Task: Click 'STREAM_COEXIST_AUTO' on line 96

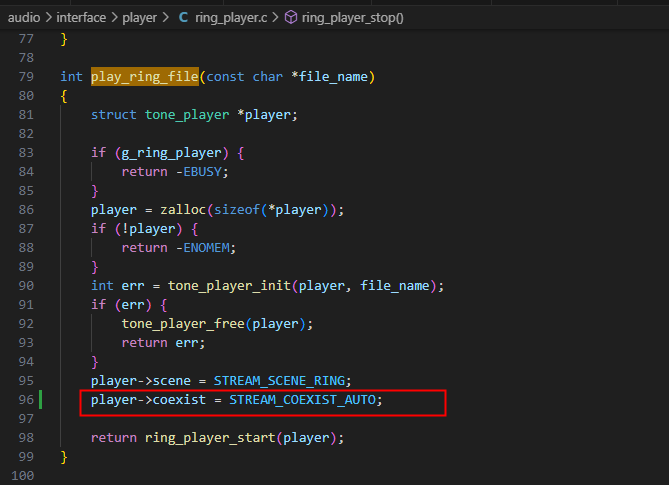Action: 303,400
